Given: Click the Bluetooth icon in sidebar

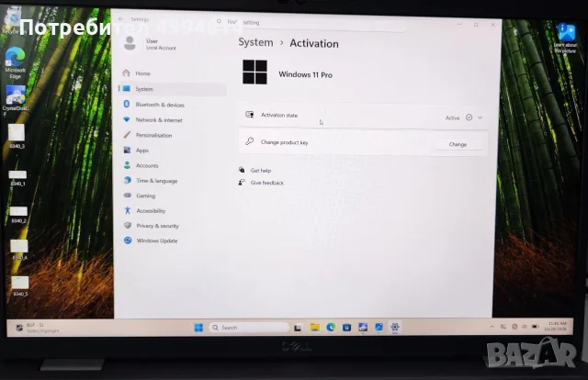Looking at the screenshot, I should pos(127,104).
